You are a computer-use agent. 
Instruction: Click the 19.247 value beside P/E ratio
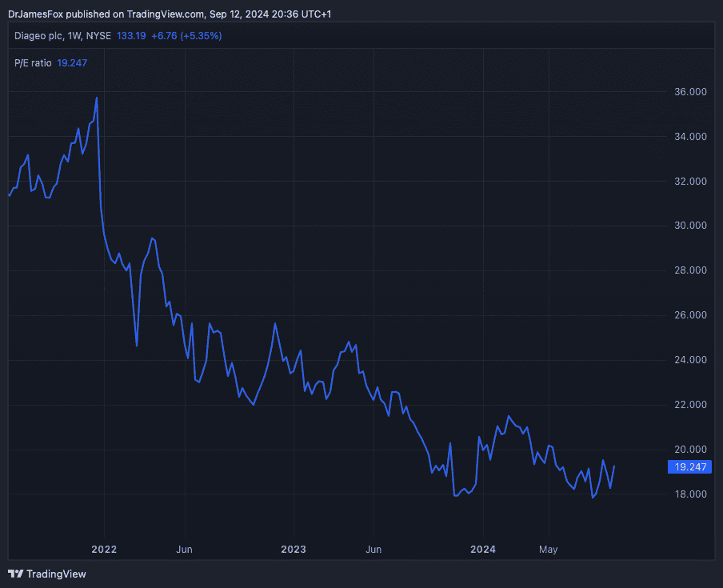[72, 62]
